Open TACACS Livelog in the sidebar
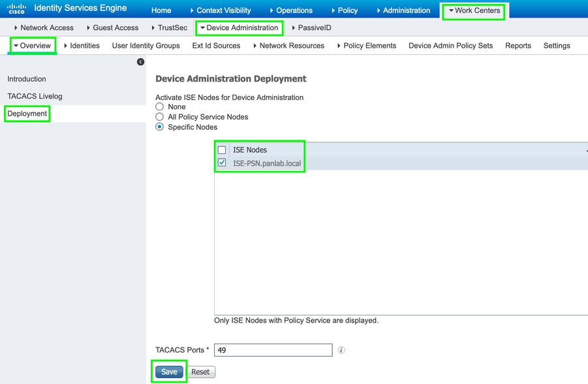 click(x=35, y=96)
